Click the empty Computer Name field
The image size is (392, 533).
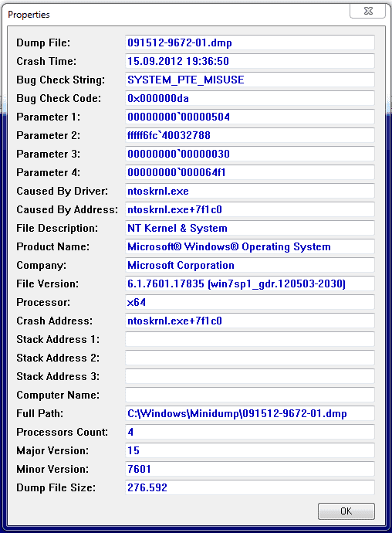coord(250,395)
